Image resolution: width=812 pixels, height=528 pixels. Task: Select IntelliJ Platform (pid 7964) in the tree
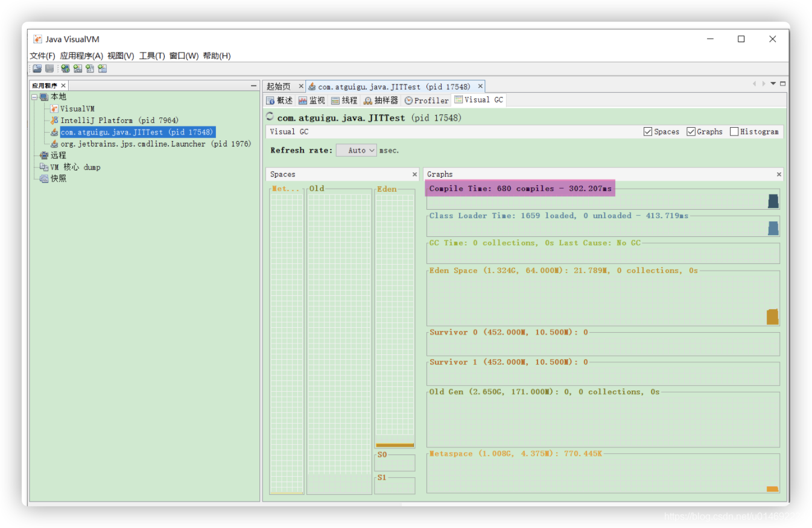[119, 121]
